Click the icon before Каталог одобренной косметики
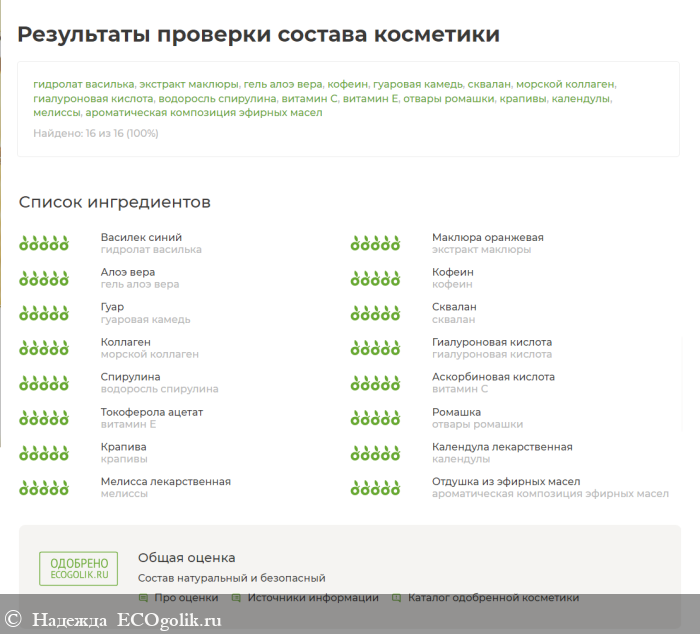This screenshot has height=634, width=700. 397,598
